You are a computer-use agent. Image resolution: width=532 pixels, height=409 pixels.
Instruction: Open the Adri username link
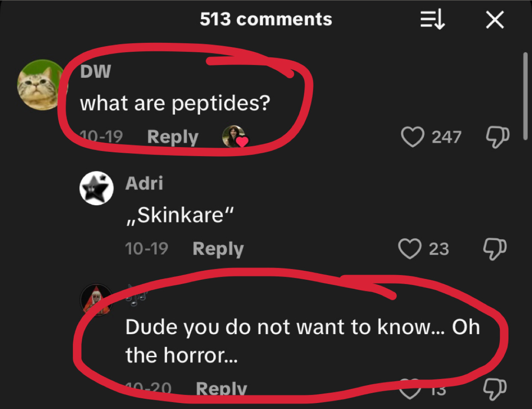coord(144,183)
